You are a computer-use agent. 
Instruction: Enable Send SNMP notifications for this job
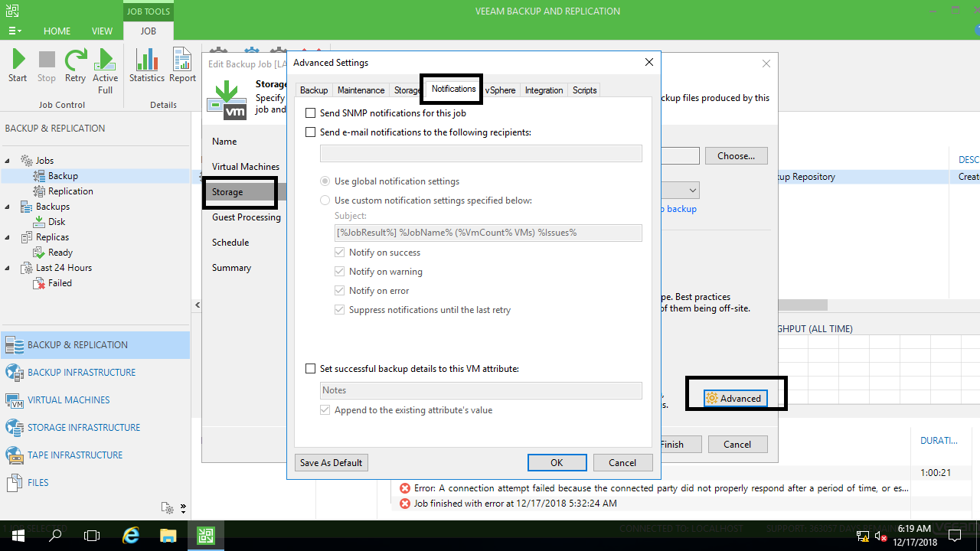[311, 113]
